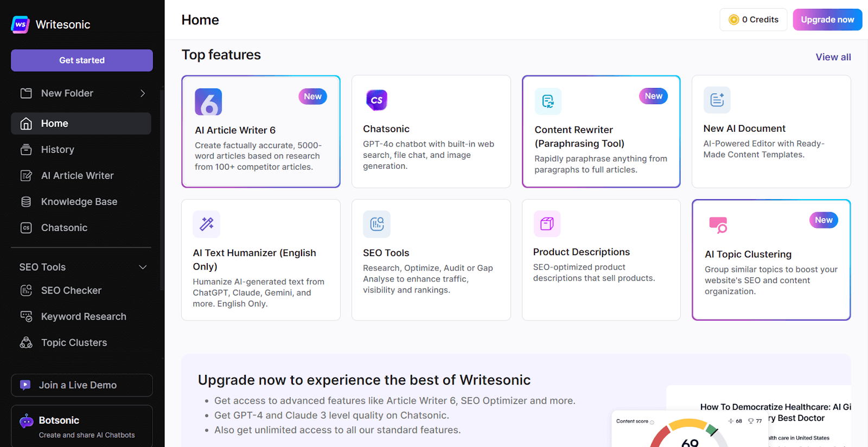Open History in the sidebar
The image size is (868, 447).
click(x=81, y=150)
